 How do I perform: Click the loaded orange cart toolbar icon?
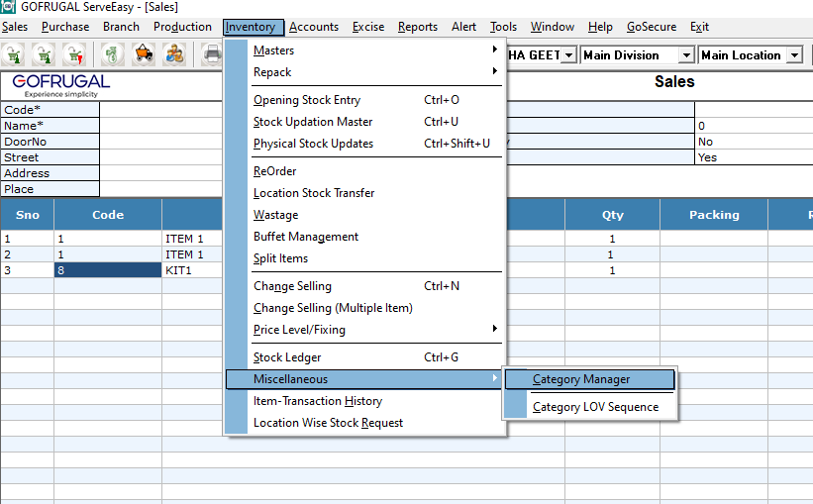click(145, 54)
